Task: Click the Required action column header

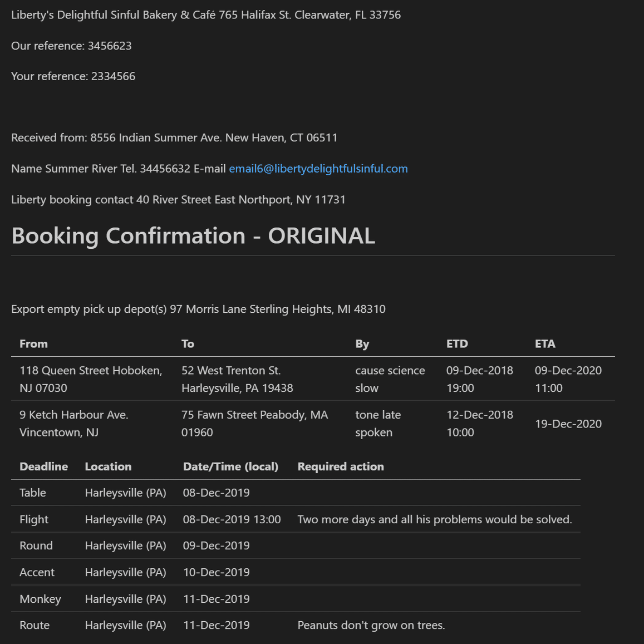Action: pyautogui.click(x=341, y=466)
